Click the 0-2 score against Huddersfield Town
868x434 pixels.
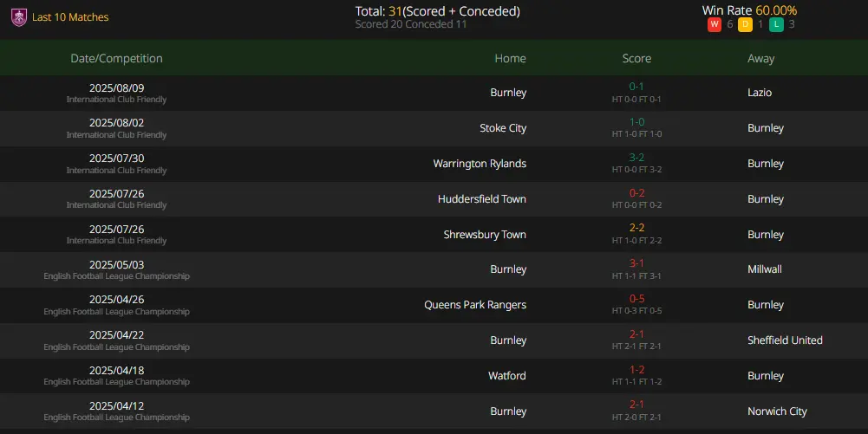(636, 193)
